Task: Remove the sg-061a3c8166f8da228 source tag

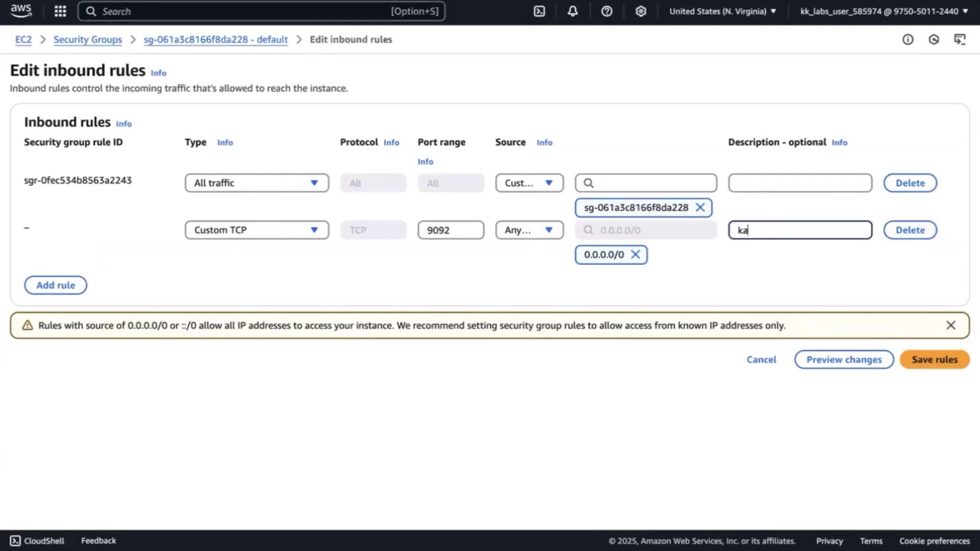Action: [x=700, y=208]
